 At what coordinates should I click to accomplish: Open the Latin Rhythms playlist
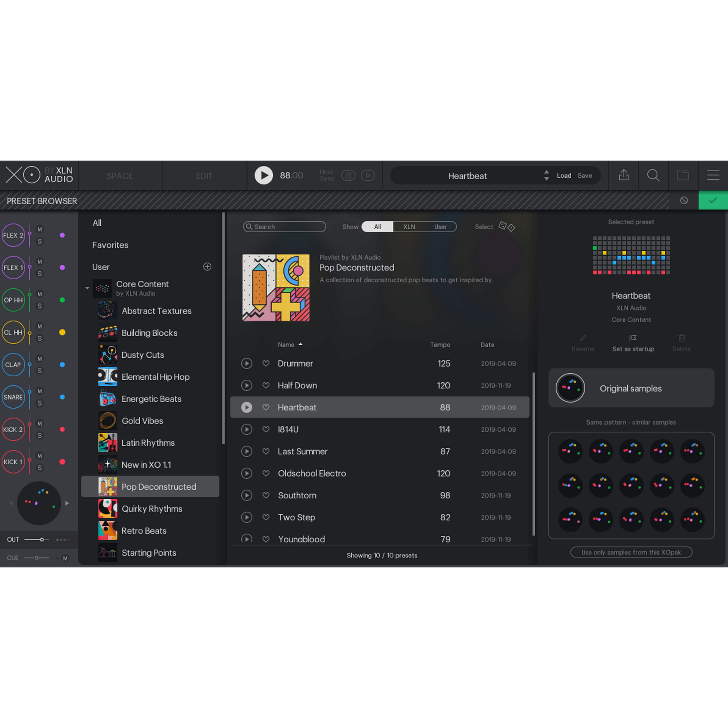click(x=150, y=443)
